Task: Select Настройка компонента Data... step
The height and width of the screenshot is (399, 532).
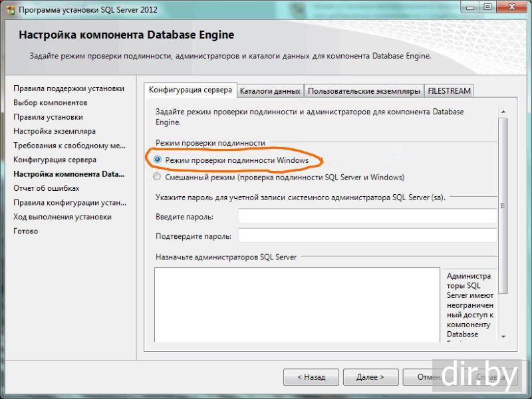Action: click(69, 174)
